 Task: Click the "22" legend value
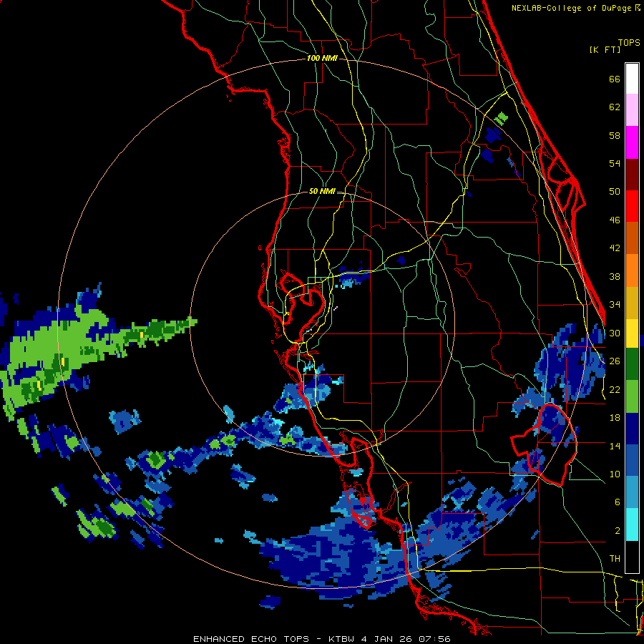pos(615,389)
